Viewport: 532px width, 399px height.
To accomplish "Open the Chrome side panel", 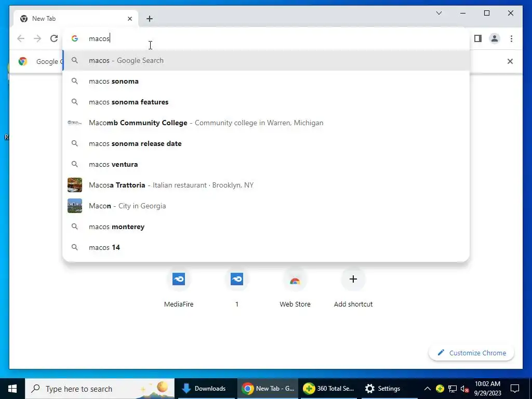I will point(478,38).
